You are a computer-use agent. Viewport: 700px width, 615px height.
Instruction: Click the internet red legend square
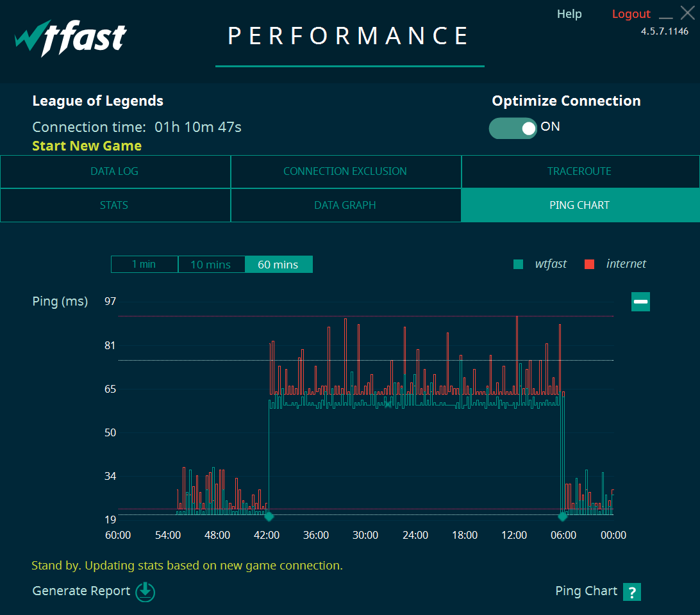(589, 264)
